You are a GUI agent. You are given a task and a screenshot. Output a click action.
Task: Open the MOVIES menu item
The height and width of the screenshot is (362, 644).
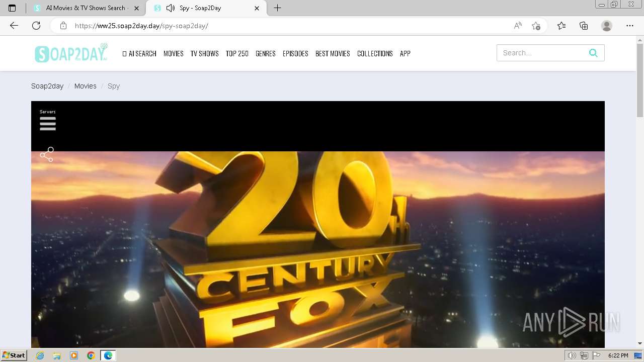pos(174,53)
